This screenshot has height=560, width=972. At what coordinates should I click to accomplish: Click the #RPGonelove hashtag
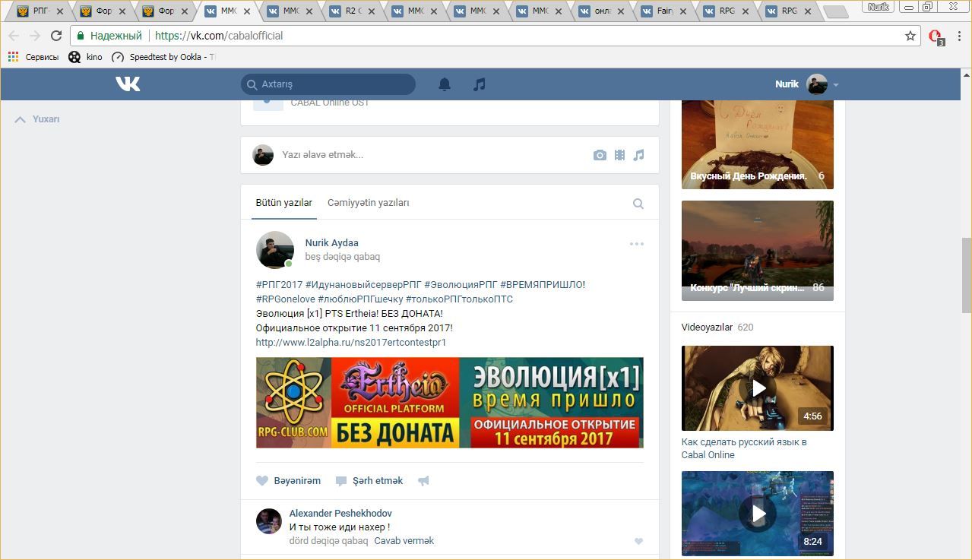click(286, 299)
